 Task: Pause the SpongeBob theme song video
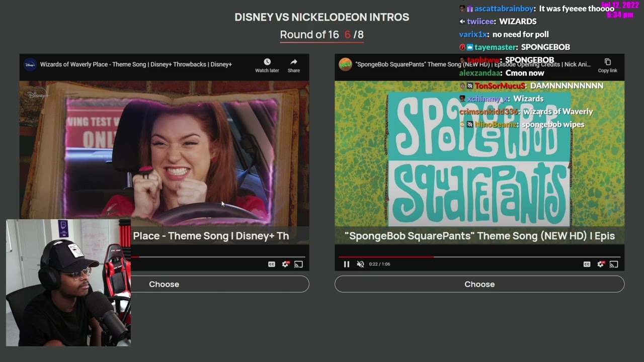coord(347,264)
